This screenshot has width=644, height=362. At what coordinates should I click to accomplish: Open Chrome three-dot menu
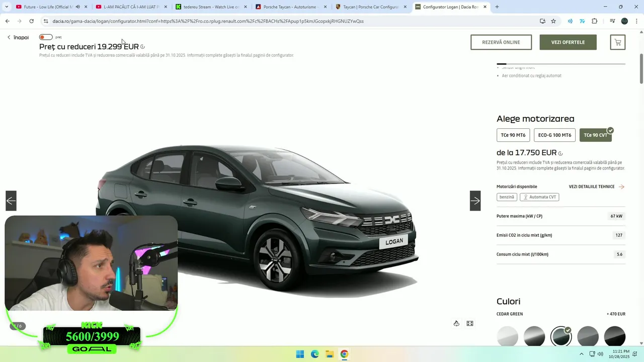(x=636, y=21)
